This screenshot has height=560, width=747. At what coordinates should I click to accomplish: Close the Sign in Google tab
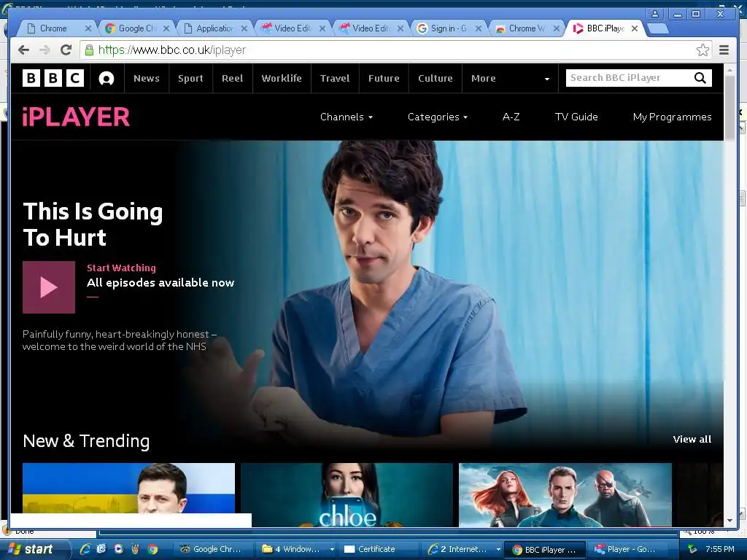point(479,28)
